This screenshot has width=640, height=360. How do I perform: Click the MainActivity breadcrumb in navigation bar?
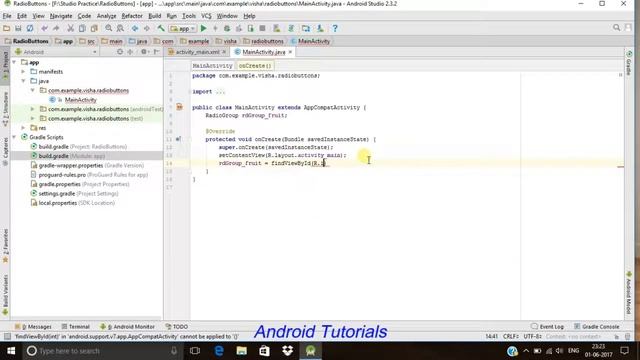(310, 41)
